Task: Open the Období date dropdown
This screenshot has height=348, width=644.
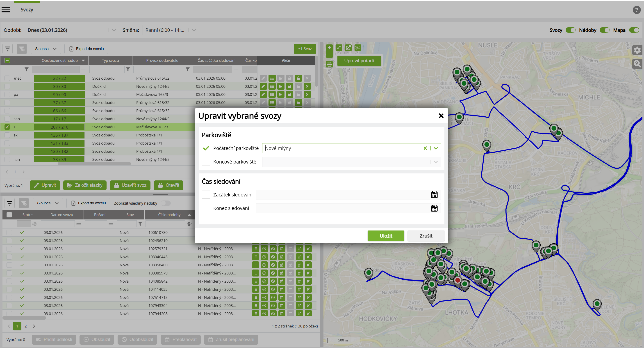Action: [114, 30]
